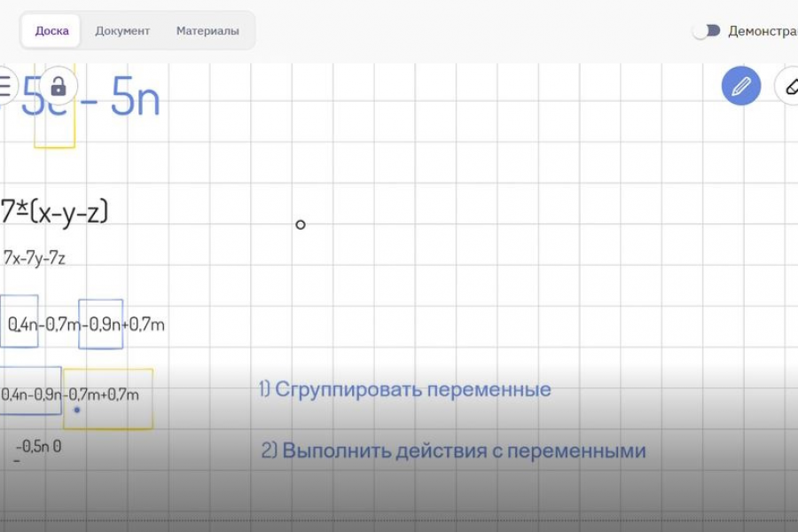The width and height of the screenshot is (798, 532).
Task: Switch to the Доска tab
Action: tap(51, 30)
